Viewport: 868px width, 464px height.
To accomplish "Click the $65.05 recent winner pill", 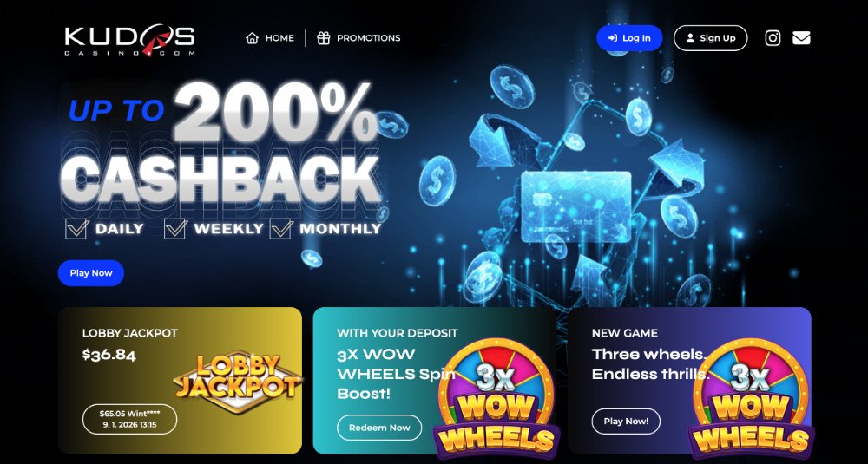I will click(x=129, y=419).
